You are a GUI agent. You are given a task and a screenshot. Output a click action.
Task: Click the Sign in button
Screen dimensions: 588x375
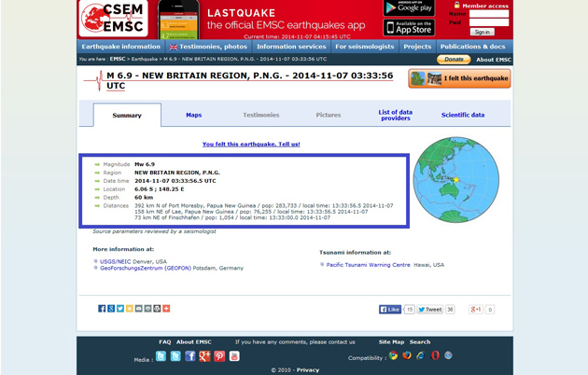482,32
